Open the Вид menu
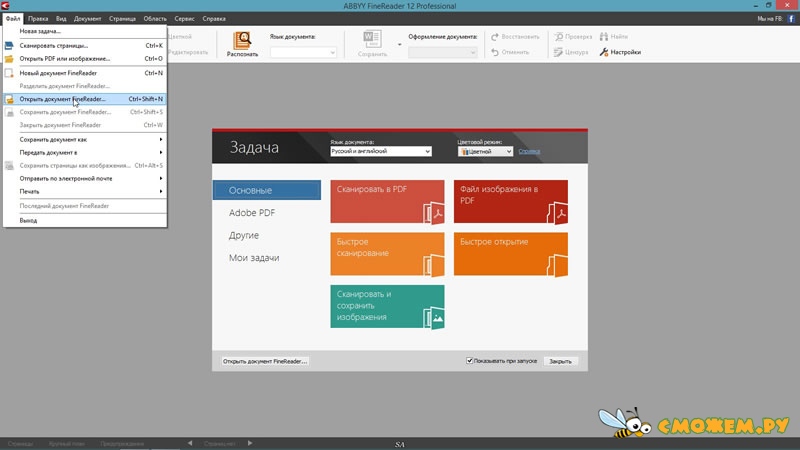Screen dimensions: 800x450 [61, 19]
